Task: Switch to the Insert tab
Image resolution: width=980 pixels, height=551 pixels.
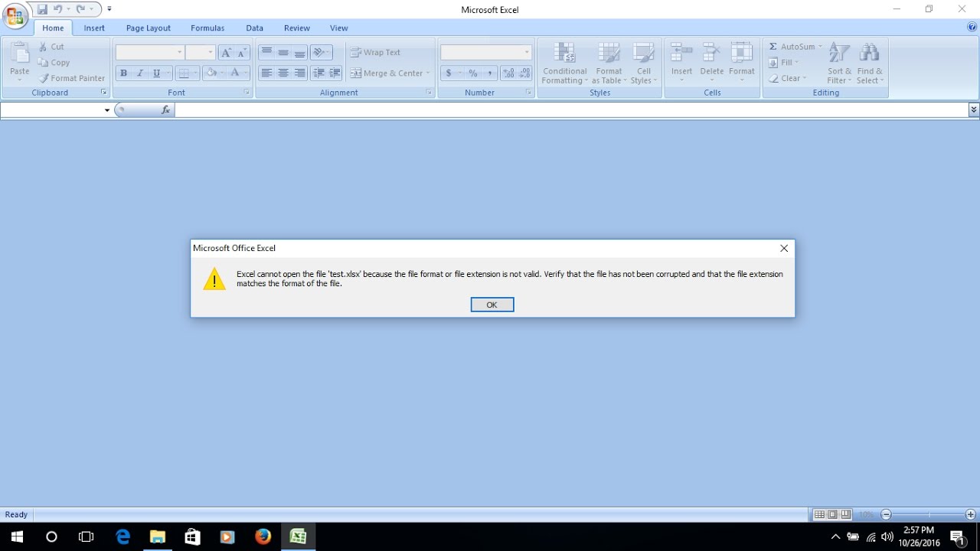Action: 94,28
